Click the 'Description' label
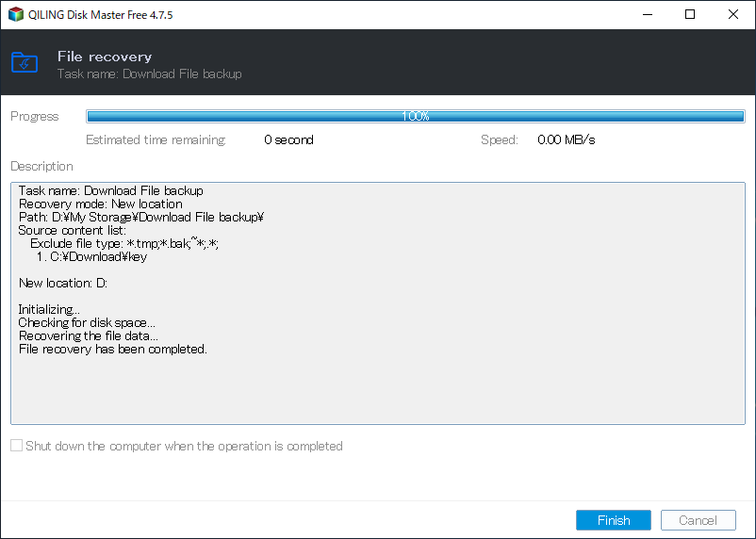This screenshot has height=539, width=756. point(41,167)
